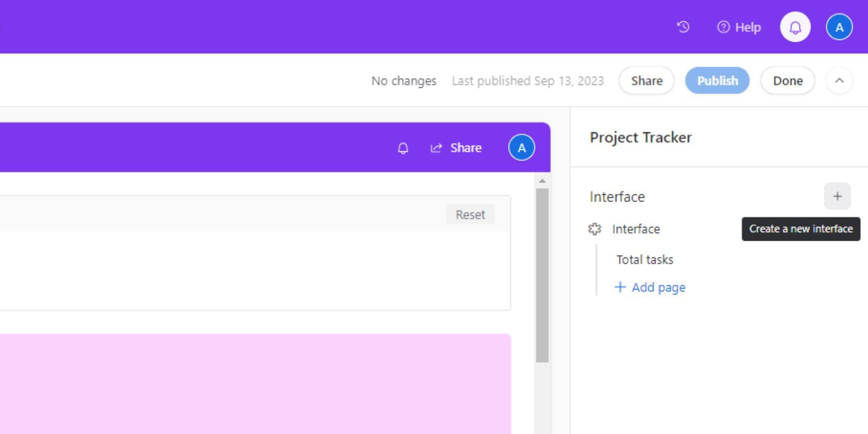Click the Help question mark button
Viewport: 868px width, 434px height.
(739, 27)
